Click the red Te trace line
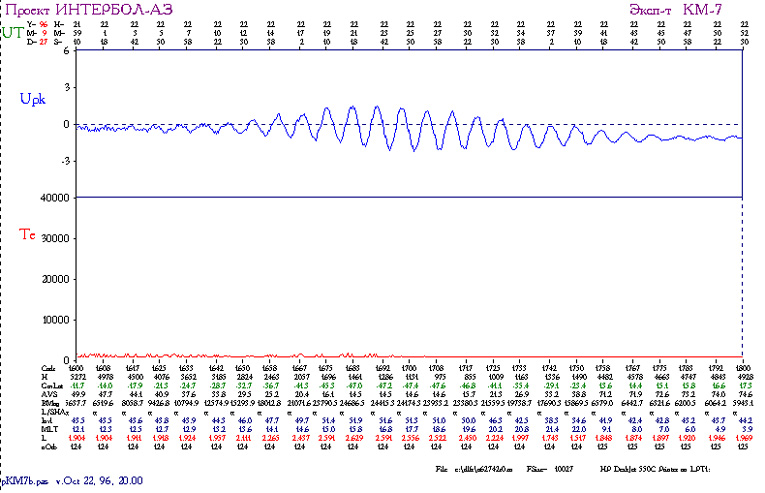 click(x=400, y=355)
